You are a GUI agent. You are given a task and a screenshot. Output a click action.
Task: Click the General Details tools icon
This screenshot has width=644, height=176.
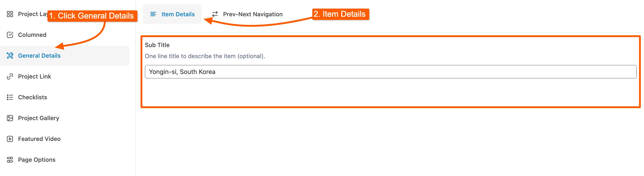tap(10, 56)
